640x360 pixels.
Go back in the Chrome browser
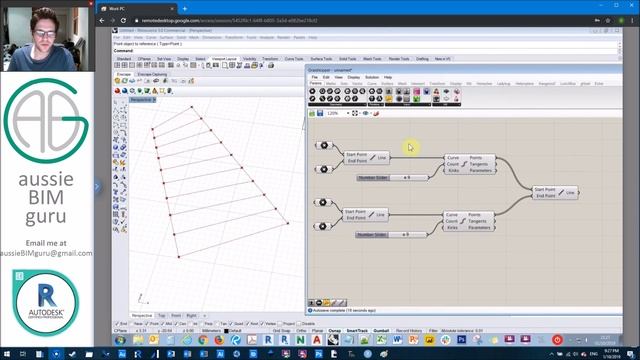[102, 20]
